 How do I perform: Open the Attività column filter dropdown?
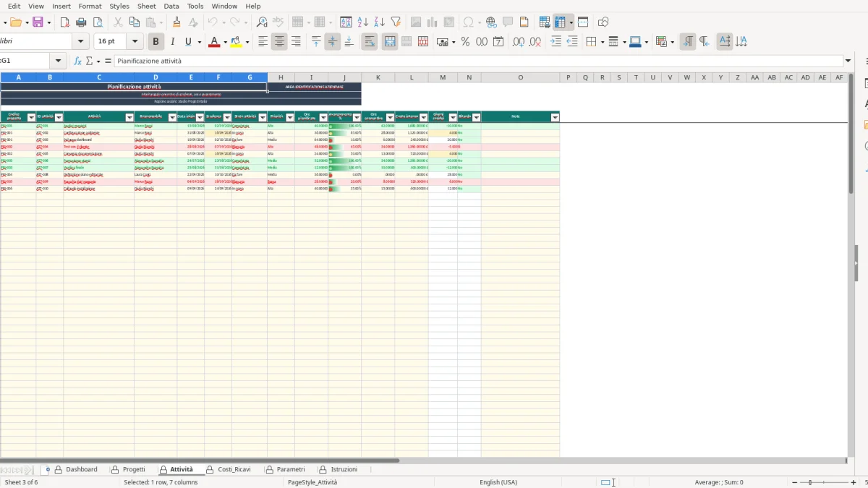129,117
